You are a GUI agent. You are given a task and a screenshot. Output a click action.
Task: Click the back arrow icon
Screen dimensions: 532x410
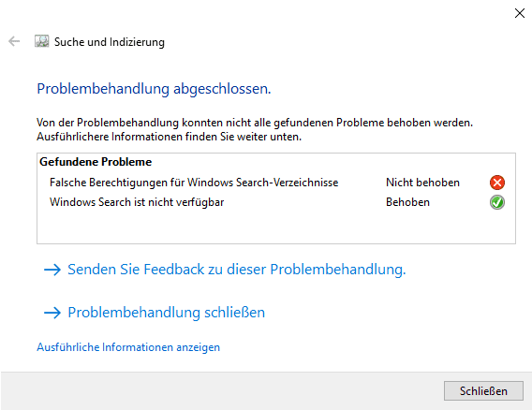tap(14, 41)
